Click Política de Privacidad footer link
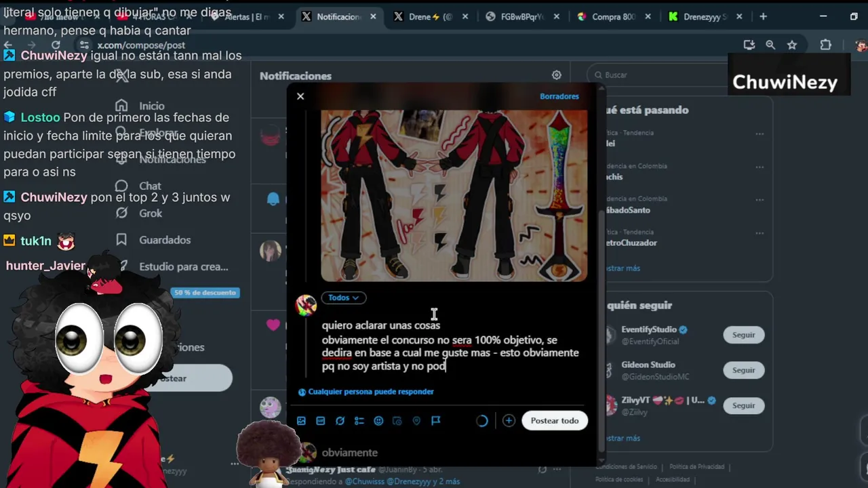Screen dimensions: 868x488 696,467
